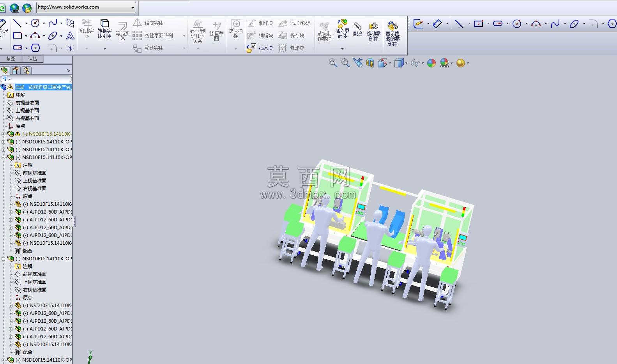617x364 pixels.
Task: Click the 插入块 insert block tool
Action: coord(260,48)
